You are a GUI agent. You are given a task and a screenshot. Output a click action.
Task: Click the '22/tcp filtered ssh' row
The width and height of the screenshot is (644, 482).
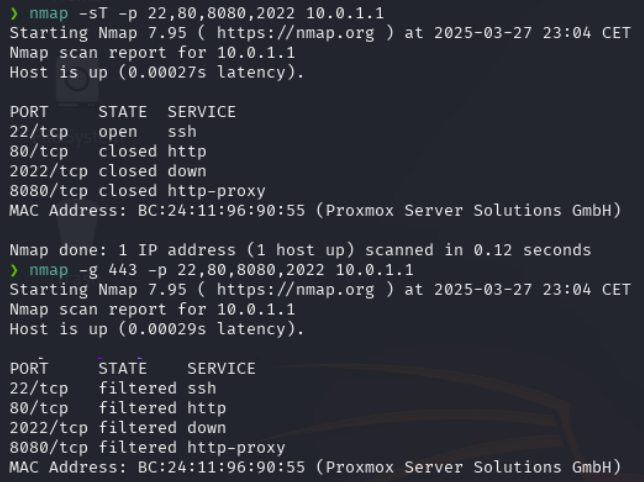tap(113, 389)
